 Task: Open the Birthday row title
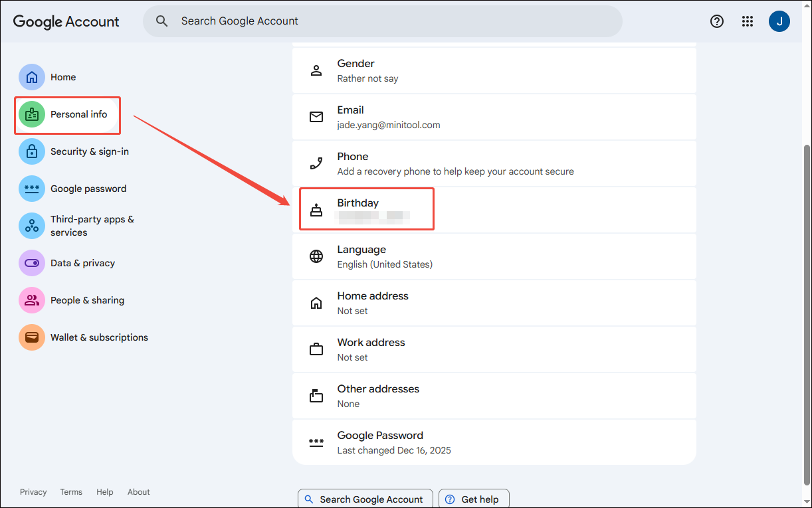(357, 203)
